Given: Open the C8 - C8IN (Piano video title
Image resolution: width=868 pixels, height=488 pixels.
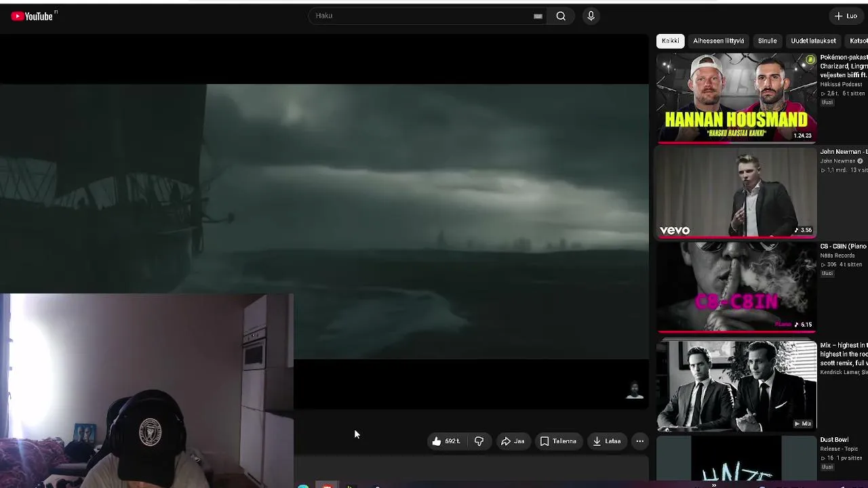Looking at the screenshot, I should pos(844,247).
